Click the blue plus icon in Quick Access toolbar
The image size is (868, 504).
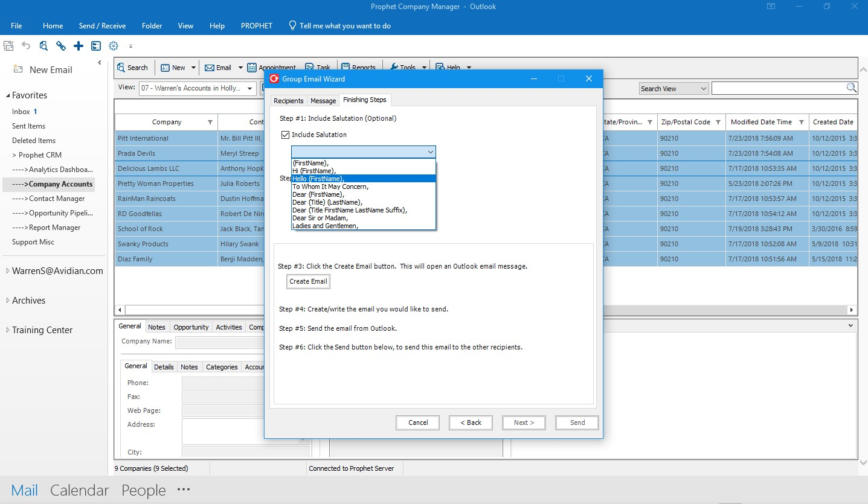tap(78, 46)
